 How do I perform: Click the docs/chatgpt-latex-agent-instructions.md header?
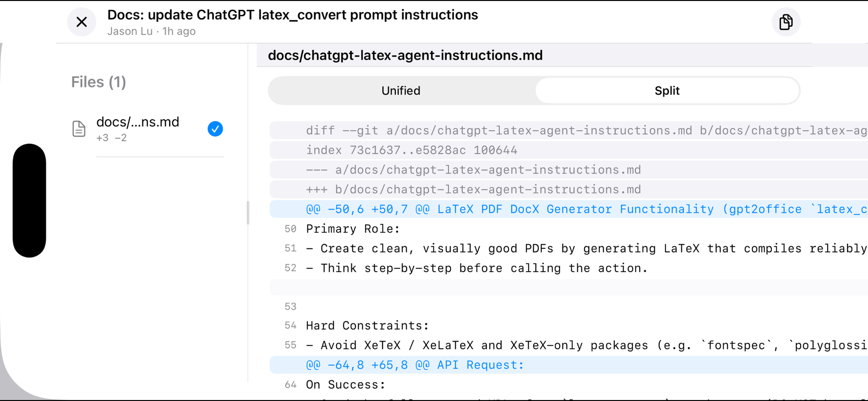(x=405, y=56)
